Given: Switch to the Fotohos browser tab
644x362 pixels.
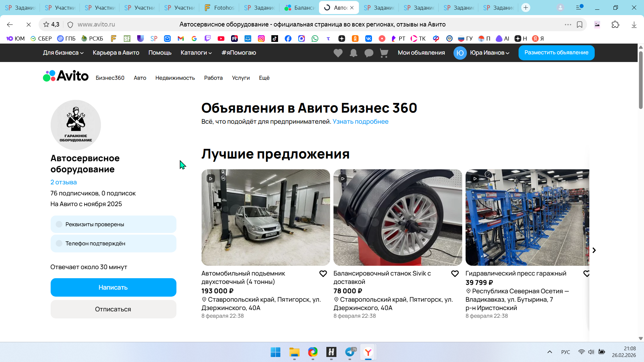Looking at the screenshot, I should [219, 7].
